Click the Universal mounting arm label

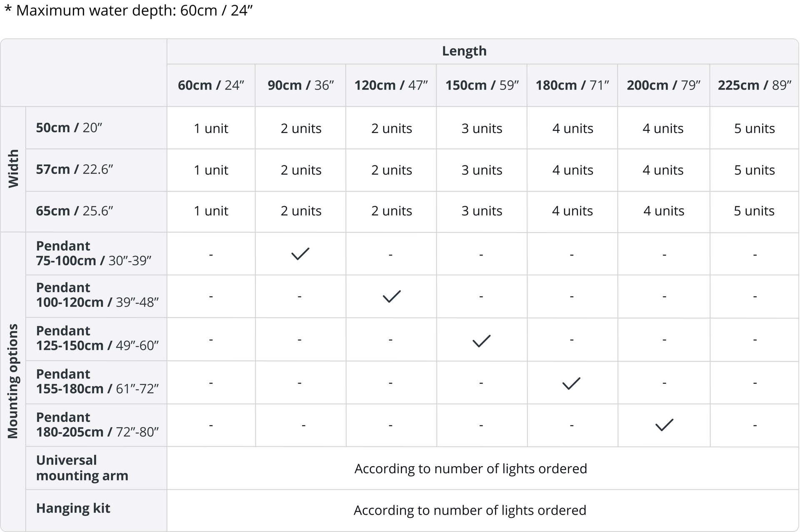tap(82, 468)
